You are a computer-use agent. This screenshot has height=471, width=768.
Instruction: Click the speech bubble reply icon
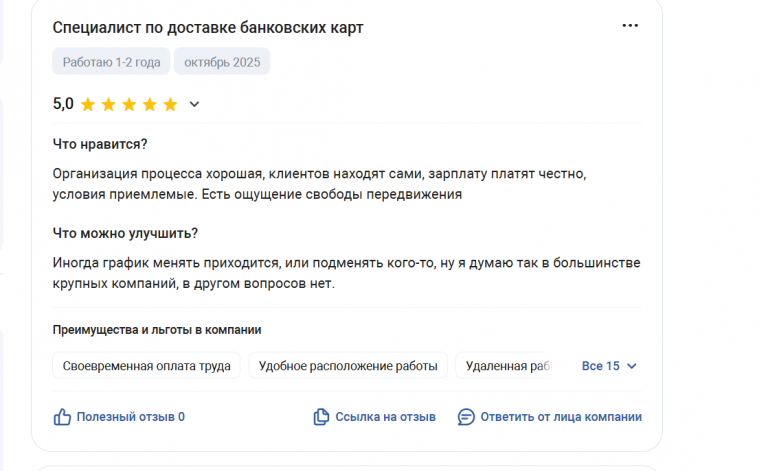[x=466, y=417]
